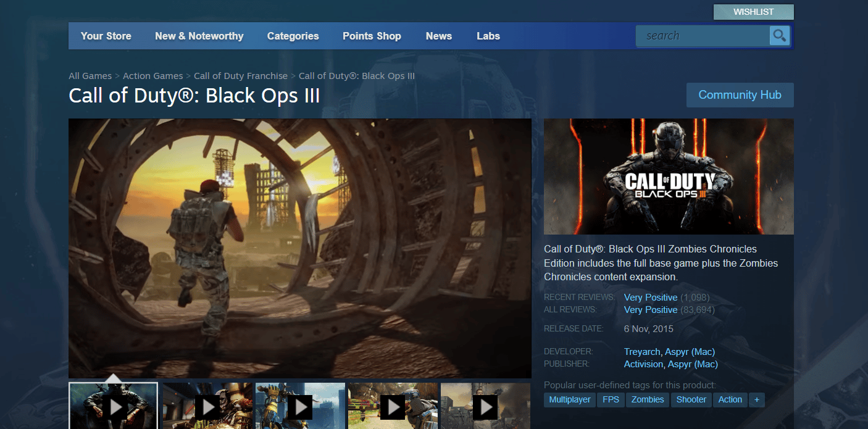Select the Multiplayer tag
Screen dimensions: 868x429
(x=570, y=399)
